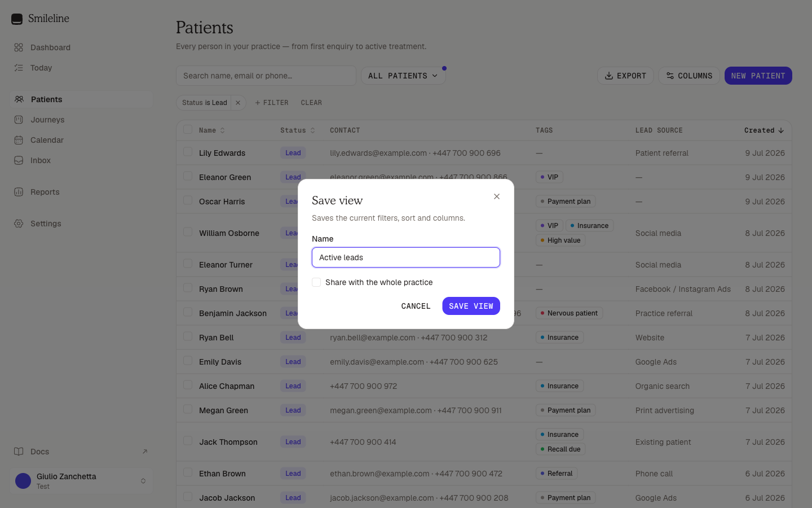Click the patient search box

click(x=266, y=76)
